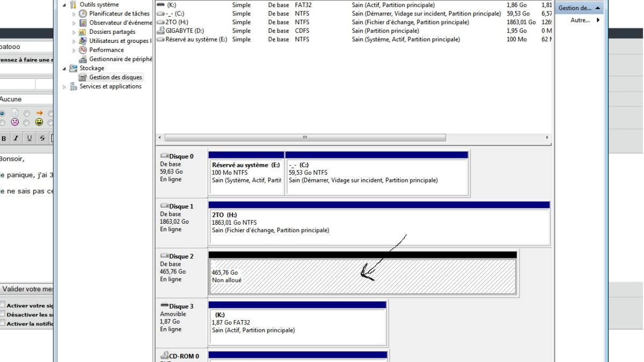Image resolution: width=644 pixels, height=362 pixels.
Task: Click GIGABYTE (D:) disc icon in volume list
Action: tap(160, 31)
